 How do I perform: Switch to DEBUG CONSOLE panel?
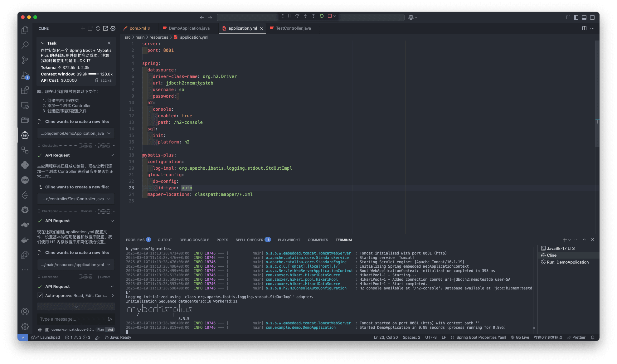click(194, 240)
